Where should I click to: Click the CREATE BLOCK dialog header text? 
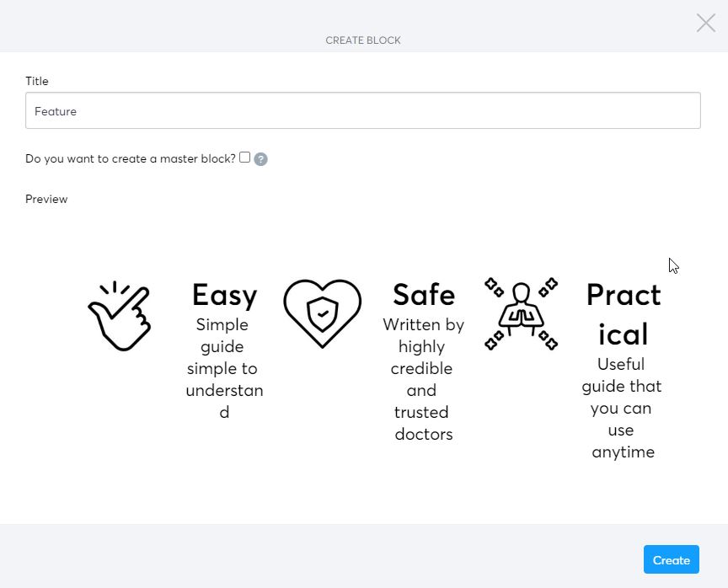pyautogui.click(x=363, y=40)
